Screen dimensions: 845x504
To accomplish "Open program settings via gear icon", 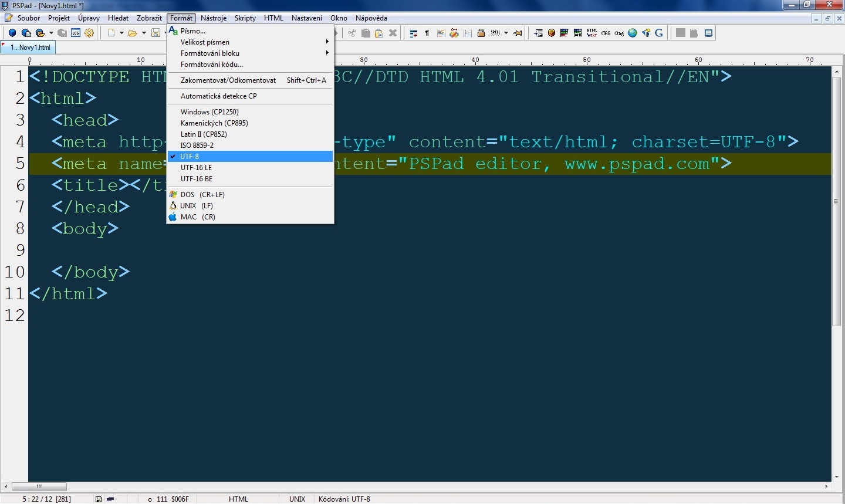I will (89, 33).
